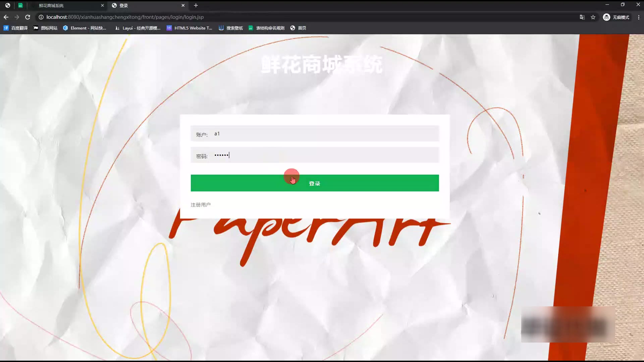Bookmark this page with the star icon
The height and width of the screenshot is (362, 644).
click(x=593, y=17)
